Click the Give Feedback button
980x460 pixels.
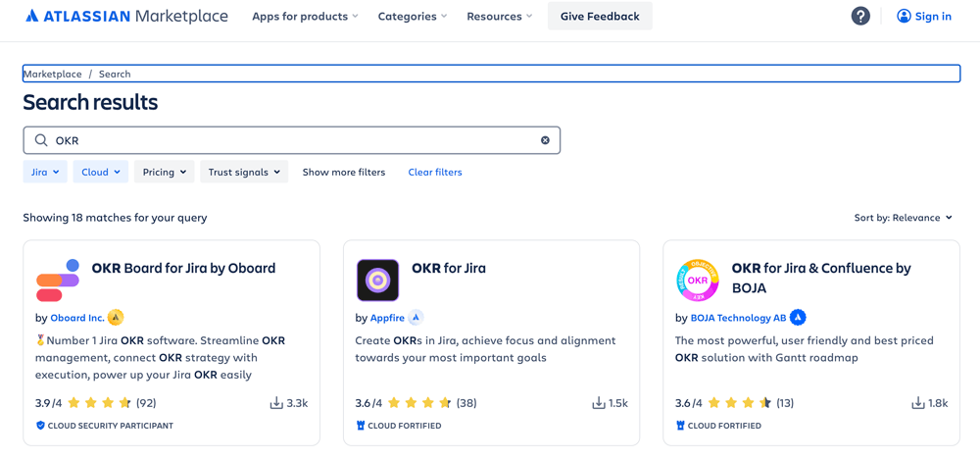point(600,17)
